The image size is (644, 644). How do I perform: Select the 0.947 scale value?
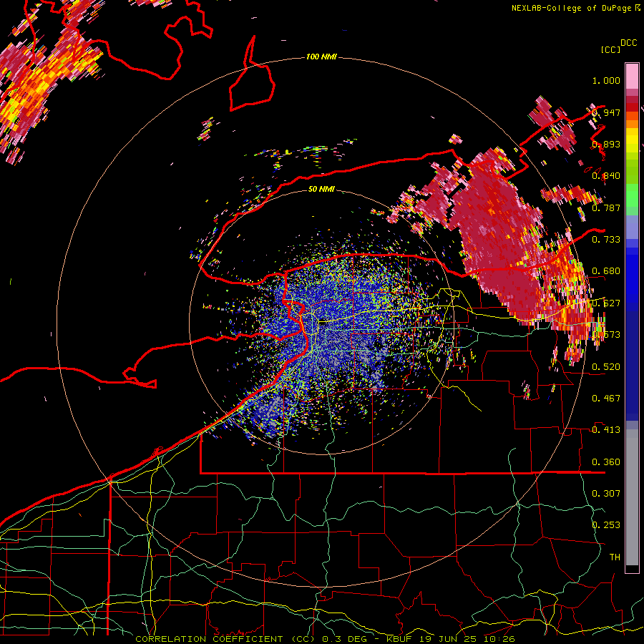click(606, 112)
